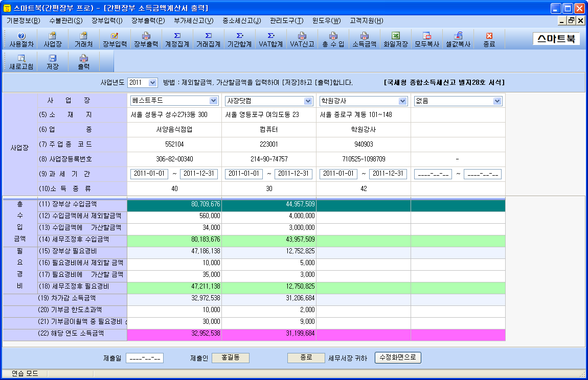
Task: Click 학원강사 period end date field
Action: coord(388,174)
